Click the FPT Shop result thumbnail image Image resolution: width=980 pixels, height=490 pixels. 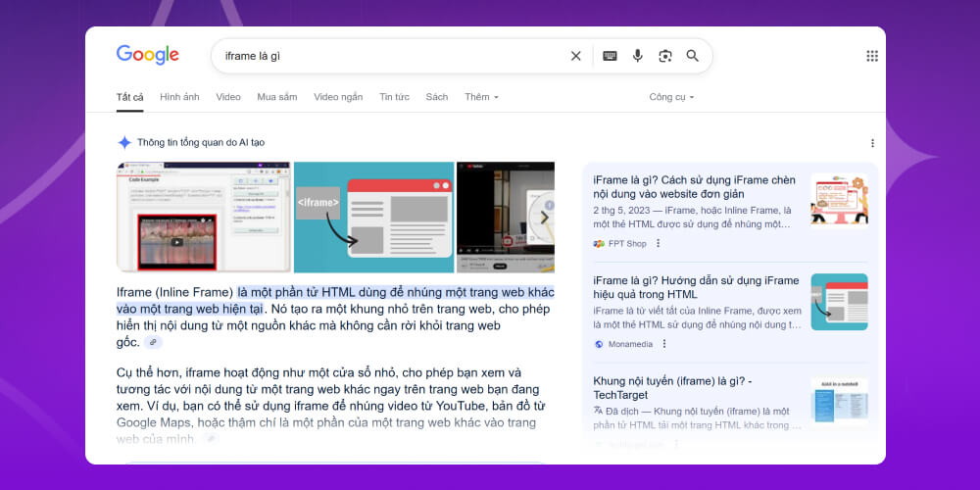[840, 201]
